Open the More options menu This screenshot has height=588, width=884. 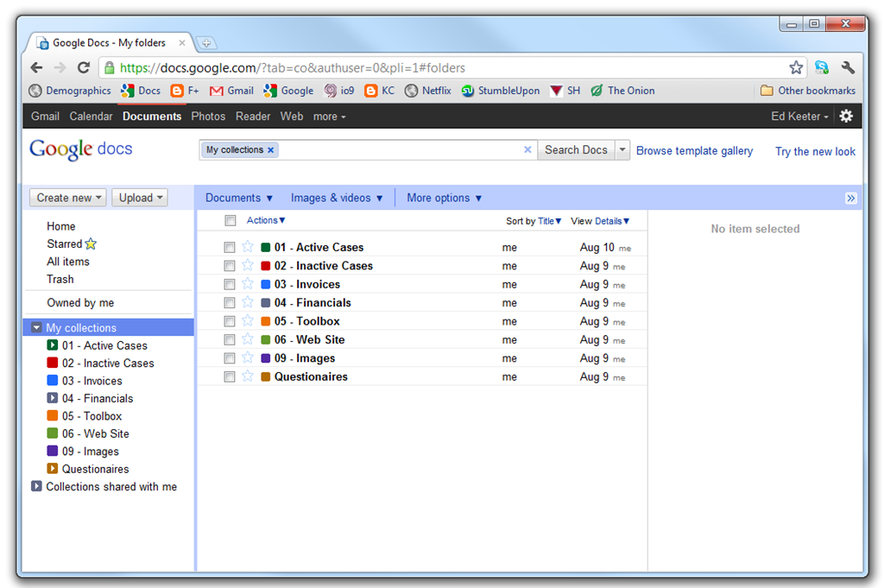[445, 198]
